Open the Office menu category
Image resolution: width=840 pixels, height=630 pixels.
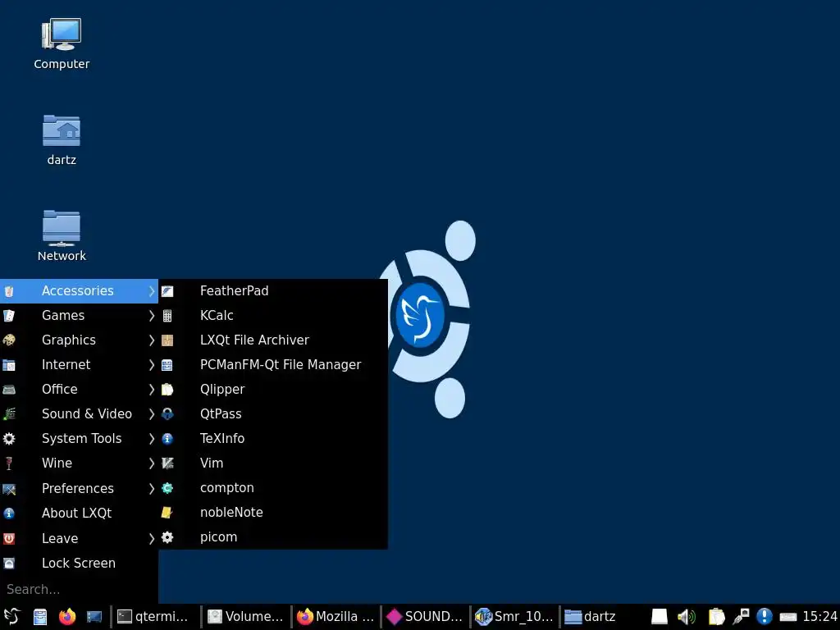click(79, 390)
